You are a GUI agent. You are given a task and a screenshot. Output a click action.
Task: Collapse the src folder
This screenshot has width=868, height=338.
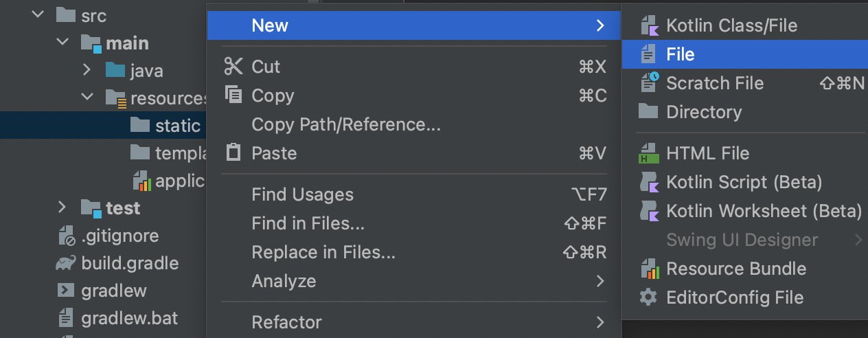click(37, 15)
